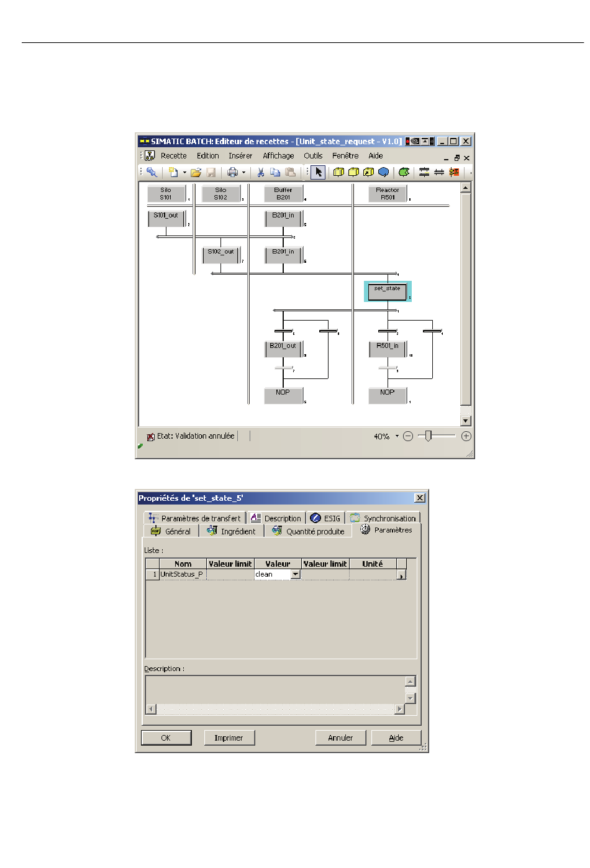Select the B201_out step block
The image size is (590, 868).
pos(283,349)
